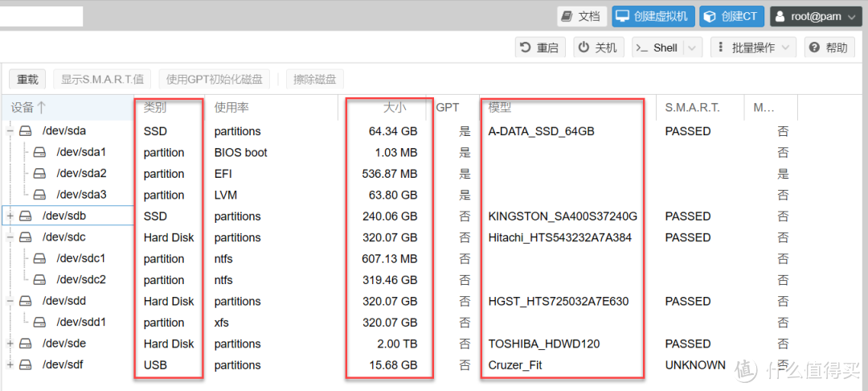Click the disk icon for /dev/sdc

point(27,237)
